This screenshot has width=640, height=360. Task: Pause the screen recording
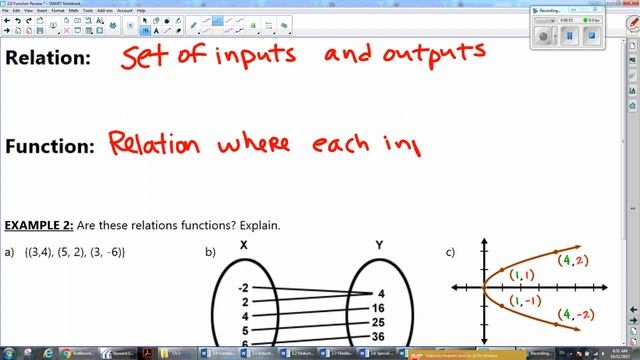click(x=570, y=36)
